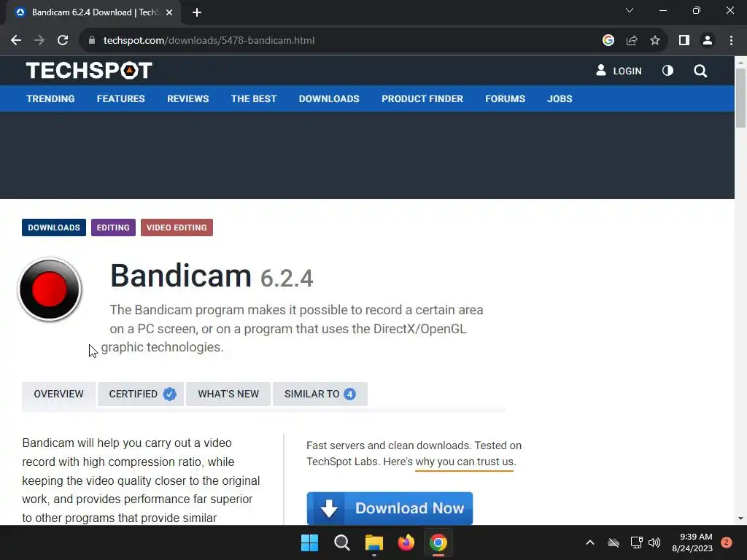The height and width of the screenshot is (560, 747).
Task: Open Google icon in address bar
Action: (x=608, y=41)
